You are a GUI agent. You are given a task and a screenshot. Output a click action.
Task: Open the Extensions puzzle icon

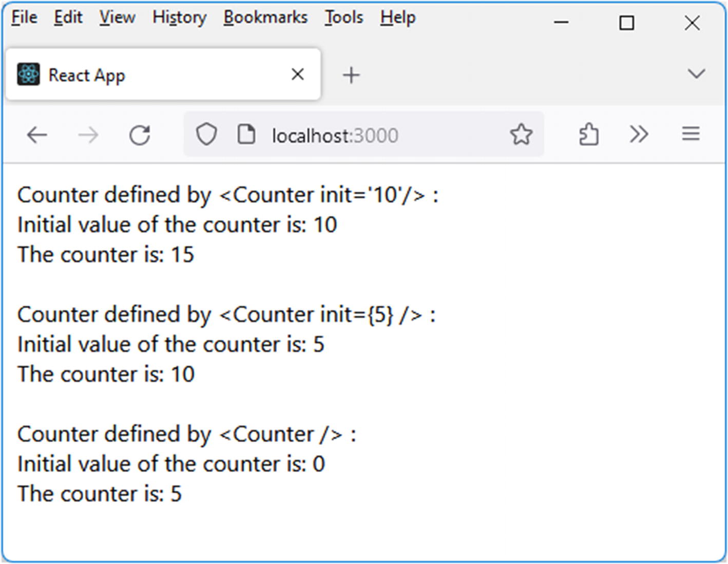[588, 135]
